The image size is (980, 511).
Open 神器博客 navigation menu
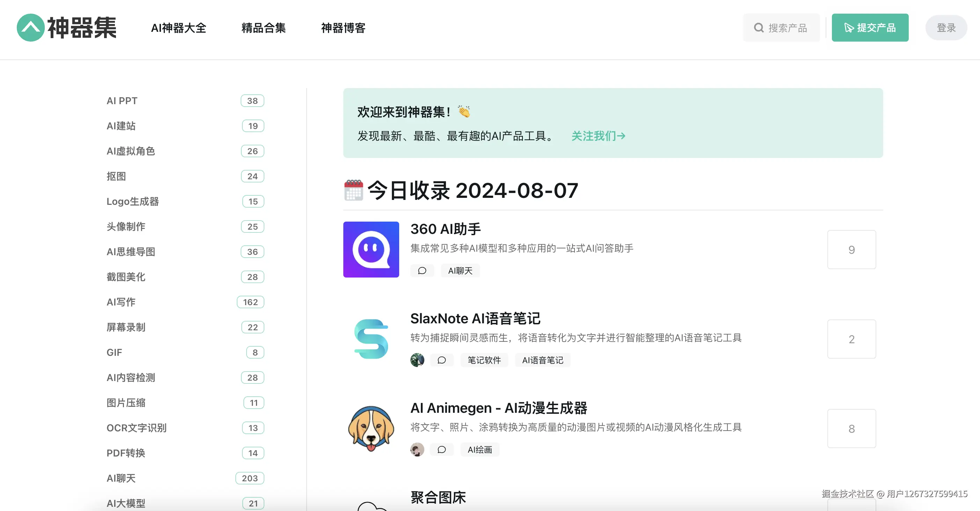(x=343, y=28)
